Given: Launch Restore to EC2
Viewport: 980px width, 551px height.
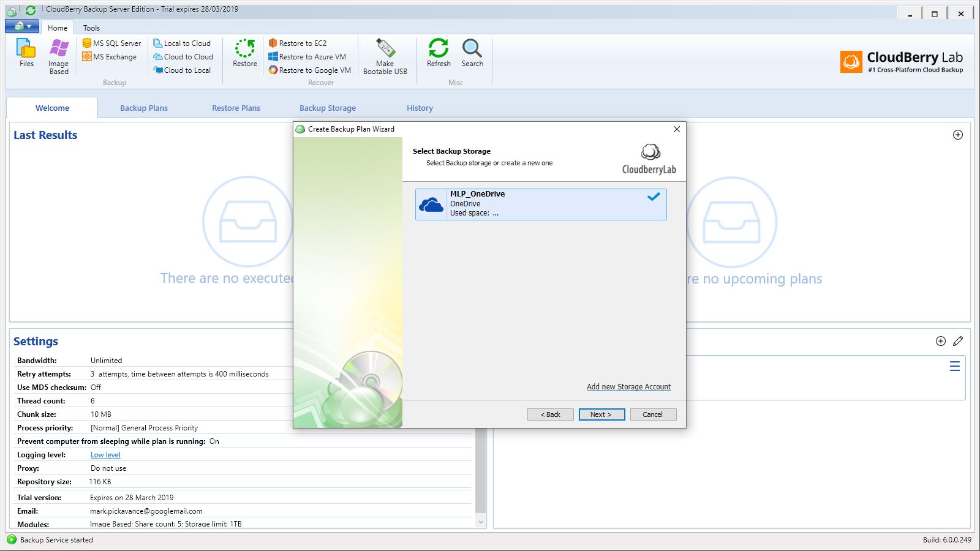Looking at the screenshot, I should [298, 43].
